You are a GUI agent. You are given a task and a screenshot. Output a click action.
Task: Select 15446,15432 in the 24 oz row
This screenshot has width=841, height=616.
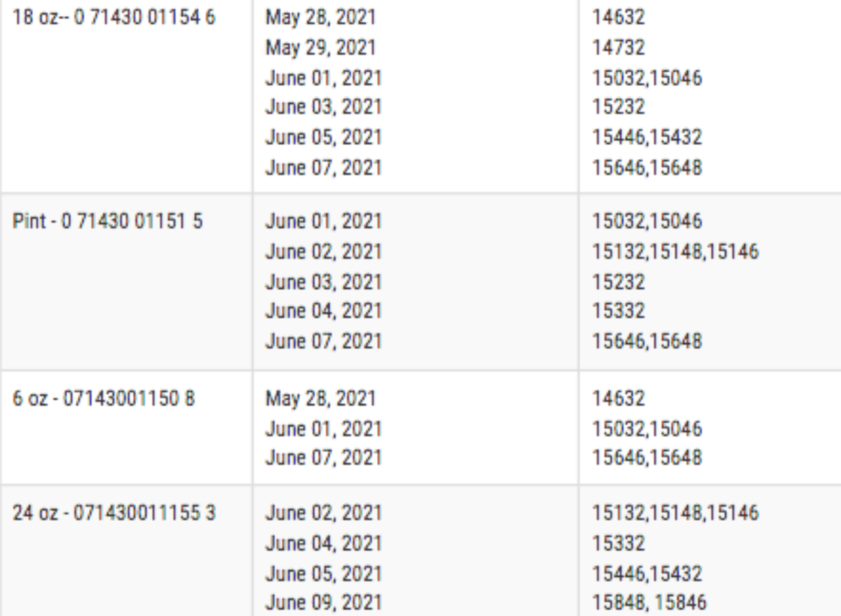point(648,573)
